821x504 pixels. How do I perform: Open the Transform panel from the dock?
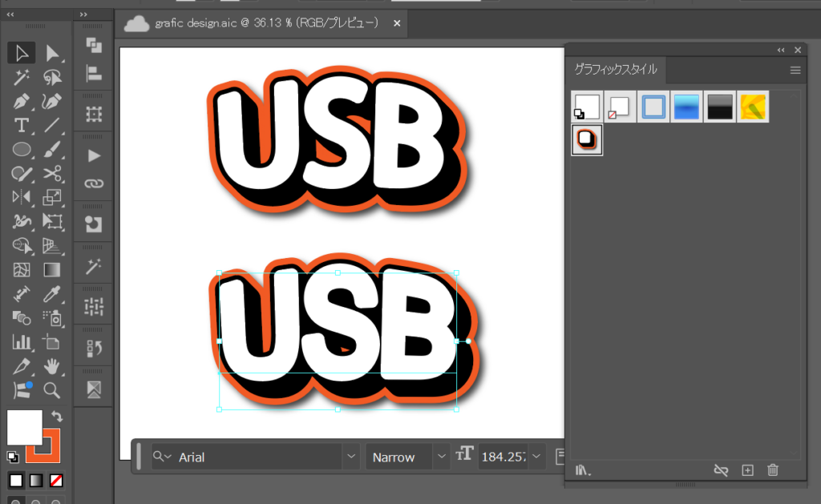tap(94, 114)
